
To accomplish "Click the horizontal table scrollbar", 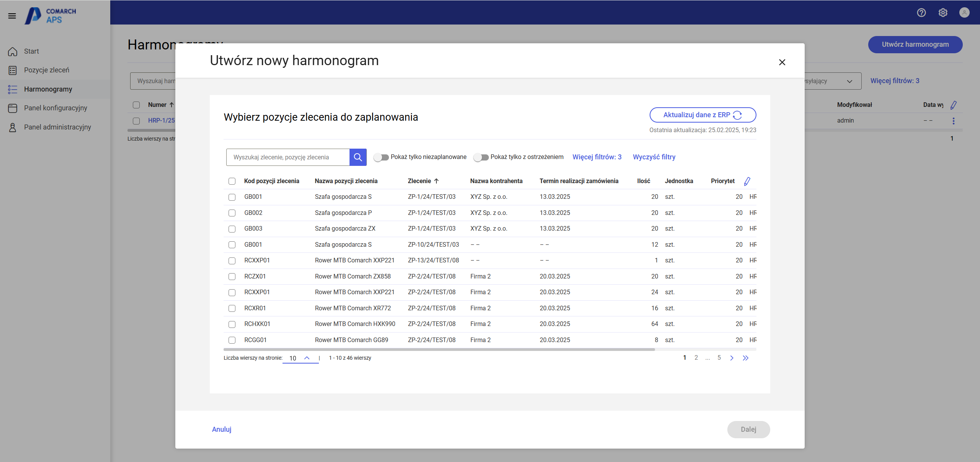I will coord(439,349).
